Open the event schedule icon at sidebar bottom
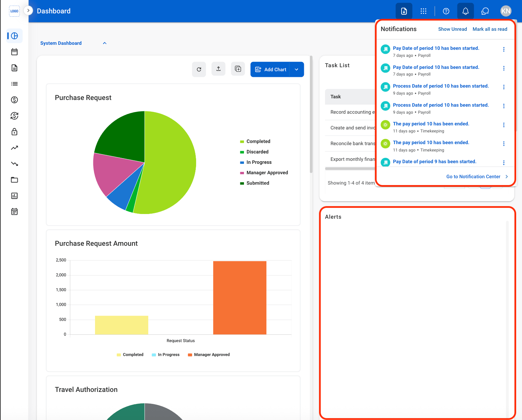 click(14, 212)
